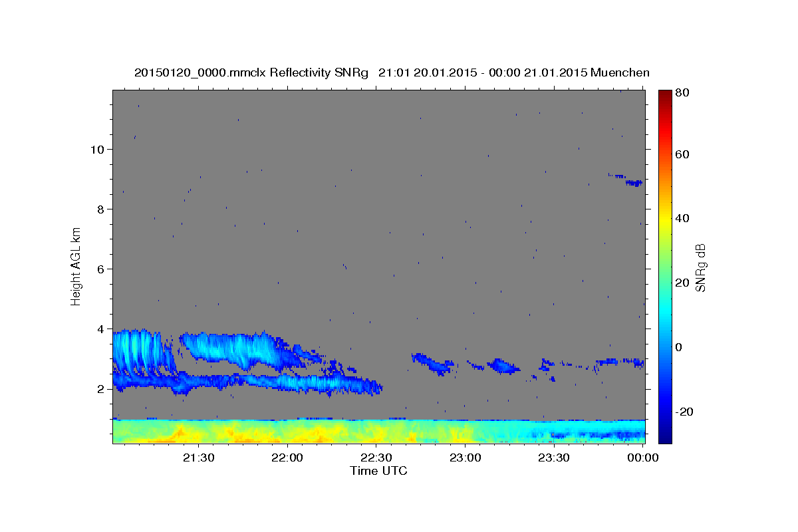Click the yellow ground-level echo near 22:00
798x532 pixels.
[x=286, y=434]
